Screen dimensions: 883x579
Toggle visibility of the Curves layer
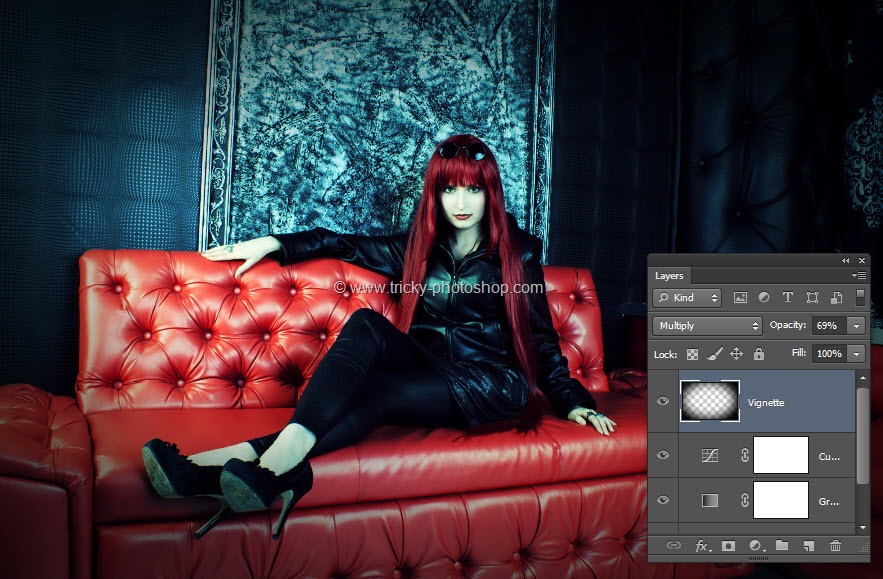click(x=662, y=455)
